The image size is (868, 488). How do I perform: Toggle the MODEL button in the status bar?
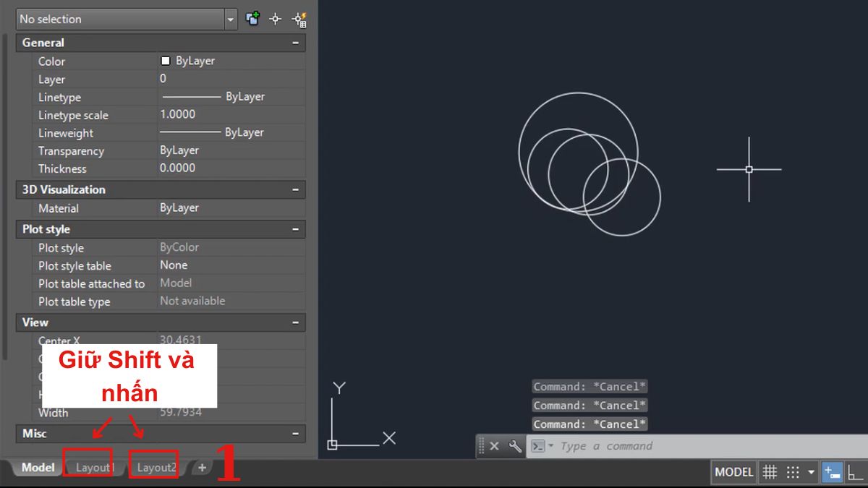pos(733,472)
